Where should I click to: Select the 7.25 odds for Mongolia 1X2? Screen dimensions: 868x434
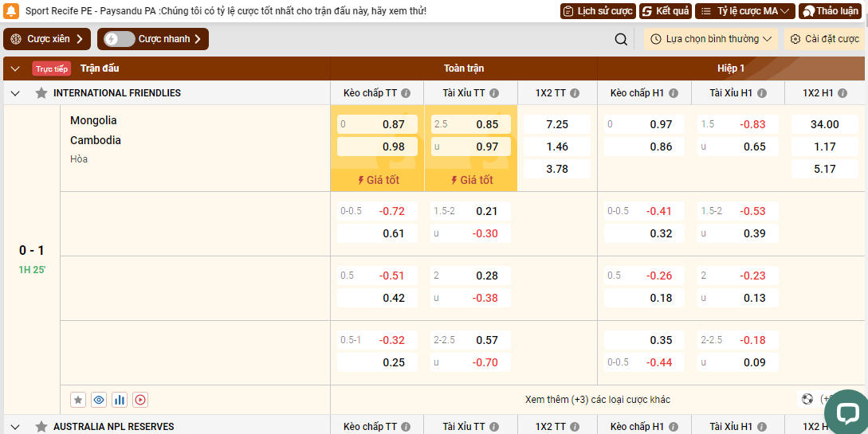(x=556, y=124)
